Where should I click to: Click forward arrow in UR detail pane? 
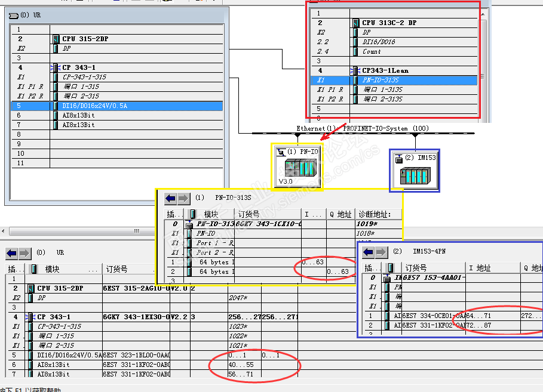[x=24, y=253]
